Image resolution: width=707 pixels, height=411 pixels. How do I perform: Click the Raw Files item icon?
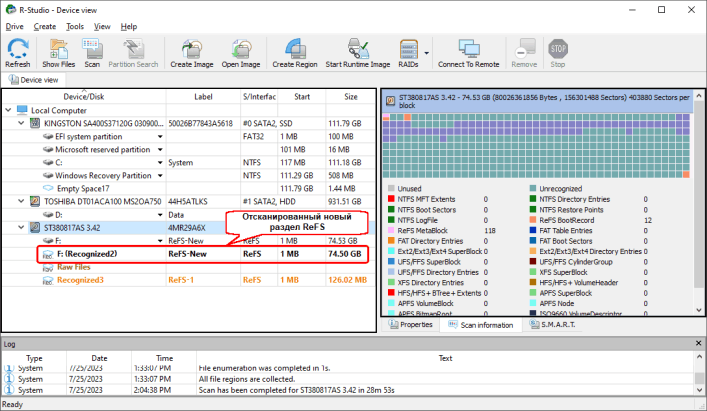[48, 267]
